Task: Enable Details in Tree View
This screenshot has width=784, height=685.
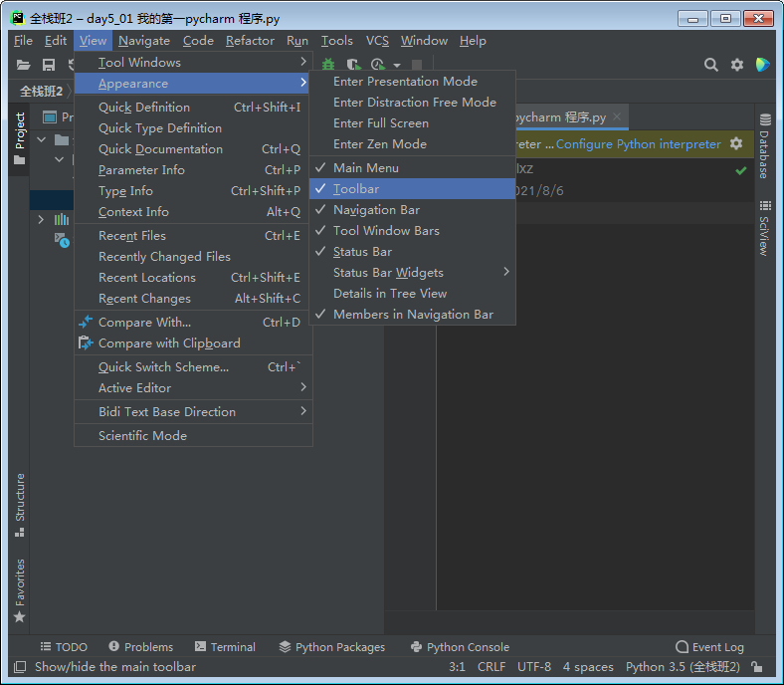Action: (x=413, y=293)
